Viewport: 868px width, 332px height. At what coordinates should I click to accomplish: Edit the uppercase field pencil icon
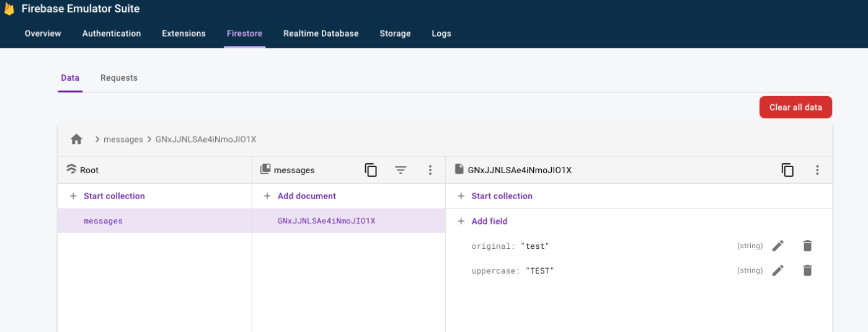tap(778, 271)
